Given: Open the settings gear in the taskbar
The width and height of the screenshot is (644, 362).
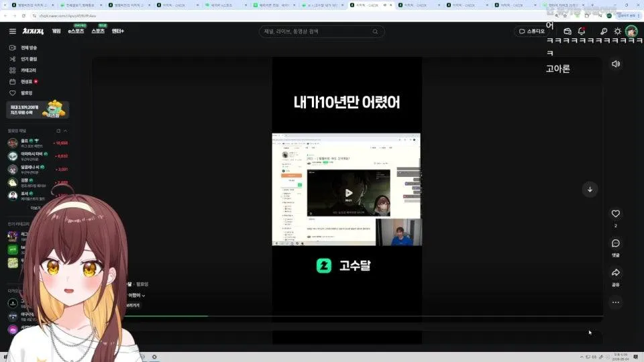Looking at the screenshot, I should pyautogui.click(x=154, y=357).
